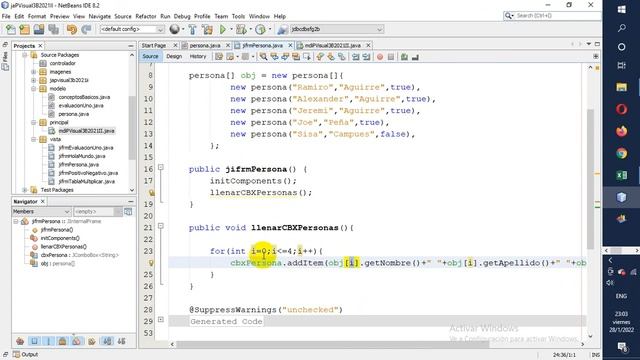The width and height of the screenshot is (640, 360).
Task: Click the Clean and Build Project icon
Action: point(207,29)
